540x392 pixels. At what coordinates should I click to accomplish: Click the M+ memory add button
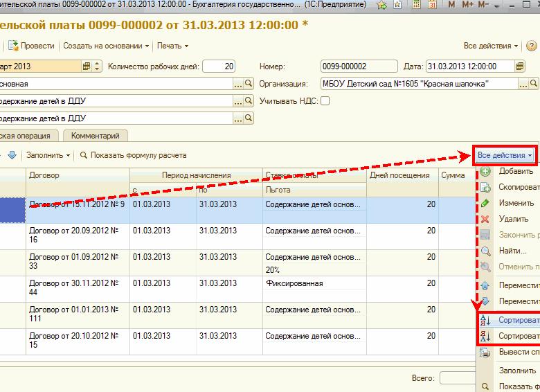[x=468, y=4]
